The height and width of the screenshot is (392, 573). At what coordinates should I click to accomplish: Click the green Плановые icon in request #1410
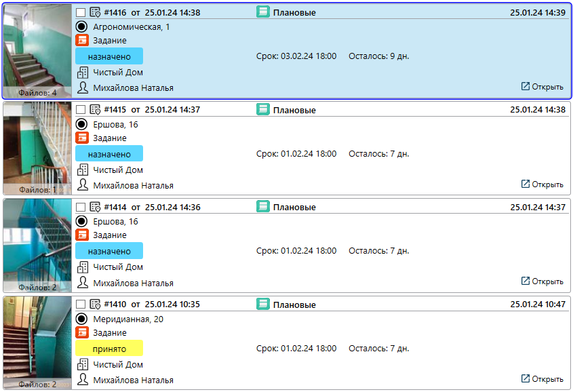pyautogui.click(x=263, y=305)
